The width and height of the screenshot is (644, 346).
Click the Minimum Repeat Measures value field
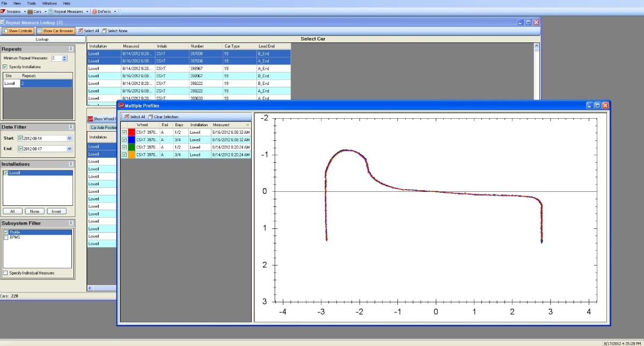pyautogui.click(x=56, y=58)
